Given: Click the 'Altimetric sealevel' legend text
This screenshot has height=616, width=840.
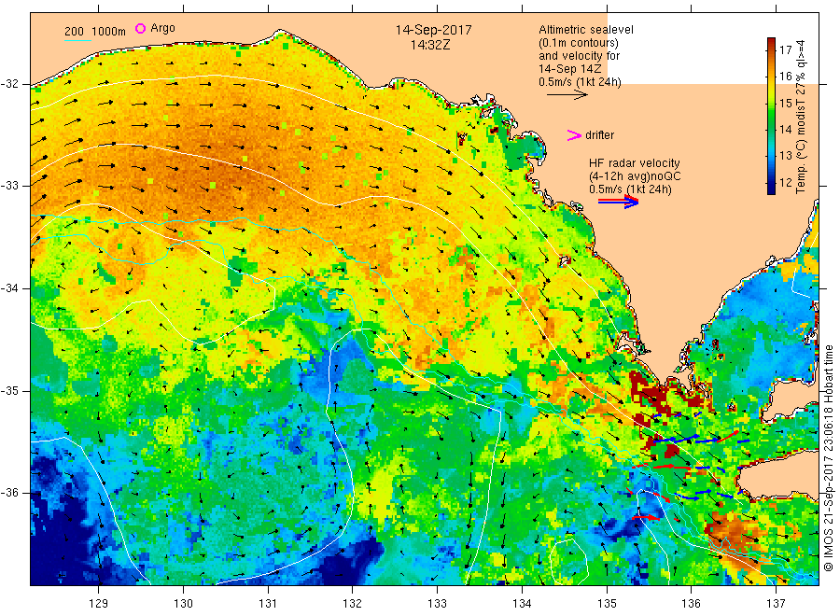Looking at the screenshot, I should pyautogui.click(x=585, y=30).
